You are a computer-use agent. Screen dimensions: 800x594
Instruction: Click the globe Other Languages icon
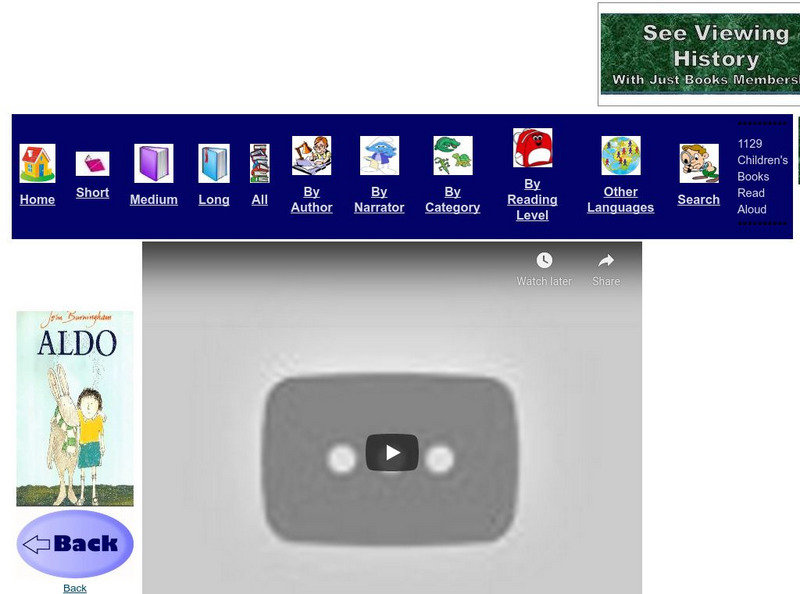(x=620, y=156)
